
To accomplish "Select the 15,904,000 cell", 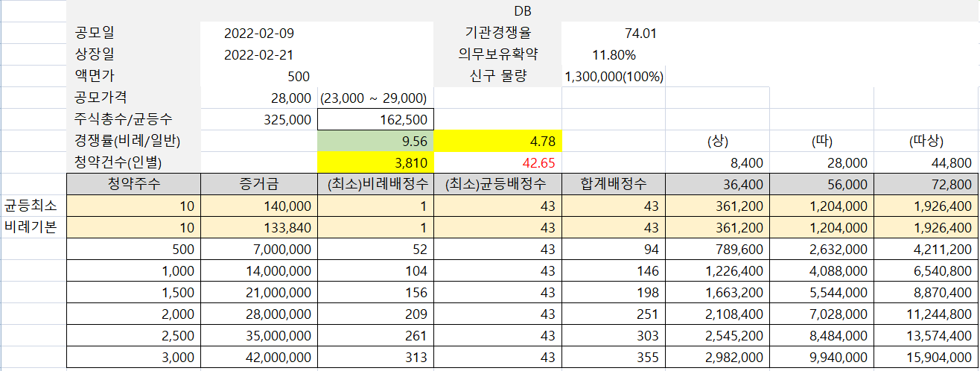I will 926,358.
